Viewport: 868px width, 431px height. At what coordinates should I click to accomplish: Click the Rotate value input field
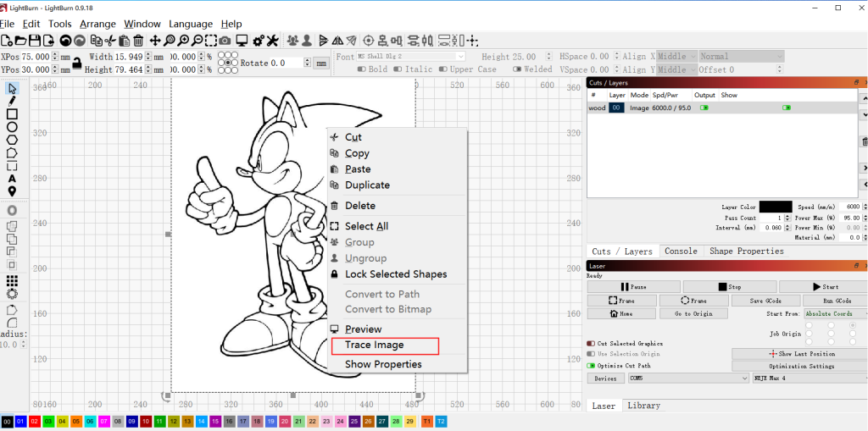coord(287,63)
